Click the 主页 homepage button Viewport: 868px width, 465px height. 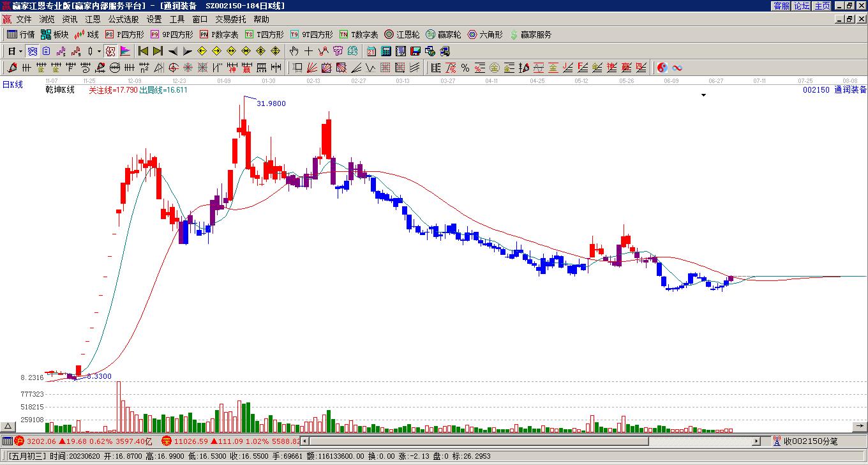click(x=822, y=6)
